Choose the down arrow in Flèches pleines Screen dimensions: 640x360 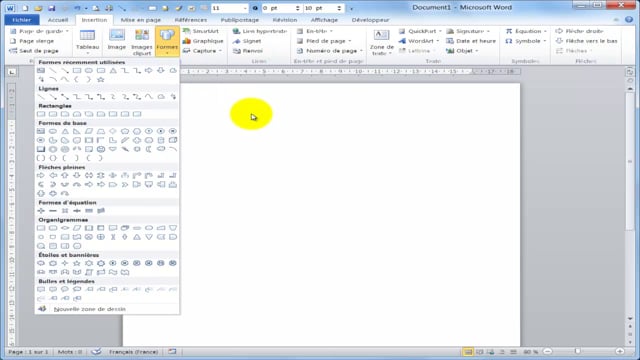tap(77, 176)
